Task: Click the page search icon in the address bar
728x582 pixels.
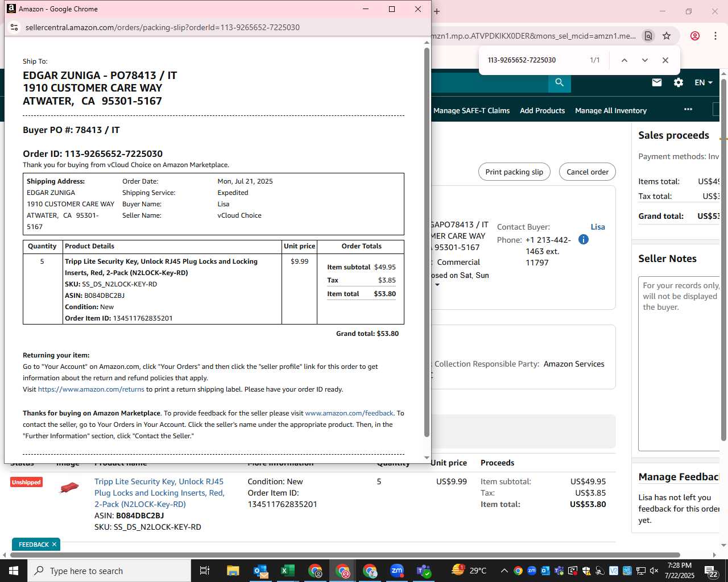Action: [648, 36]
